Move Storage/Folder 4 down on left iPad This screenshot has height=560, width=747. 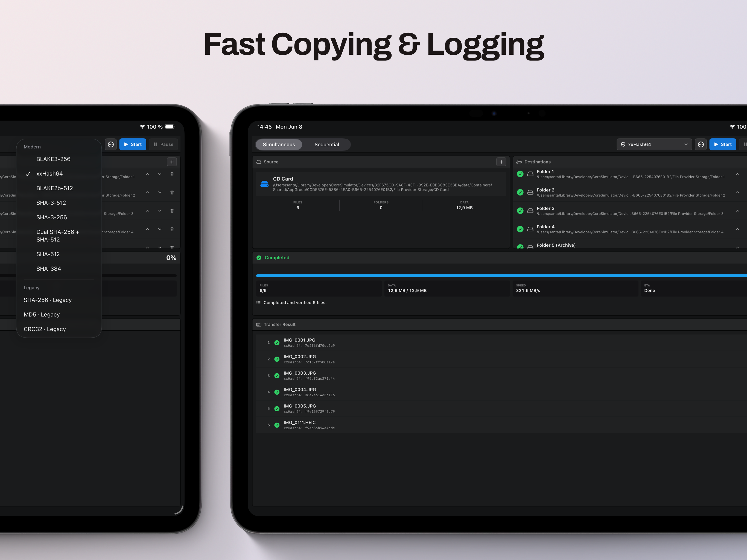pyautogui.click(x=160, y=229)
